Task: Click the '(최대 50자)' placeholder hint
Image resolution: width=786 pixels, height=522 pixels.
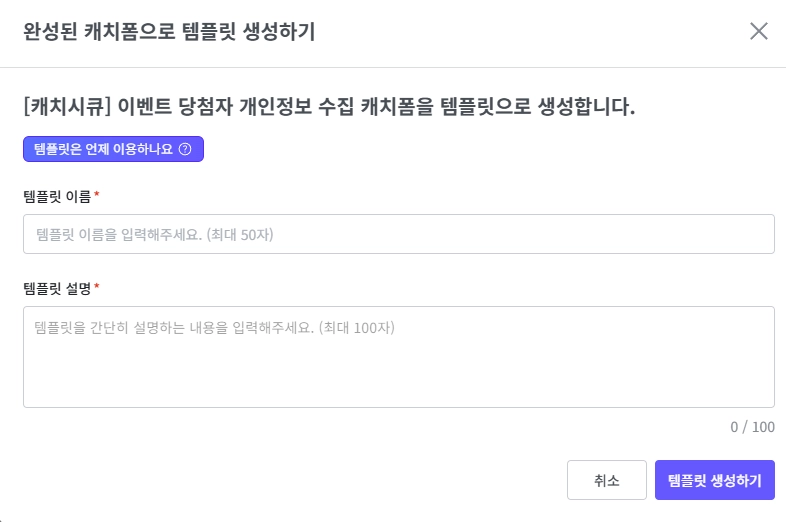Action: (239, 235)
